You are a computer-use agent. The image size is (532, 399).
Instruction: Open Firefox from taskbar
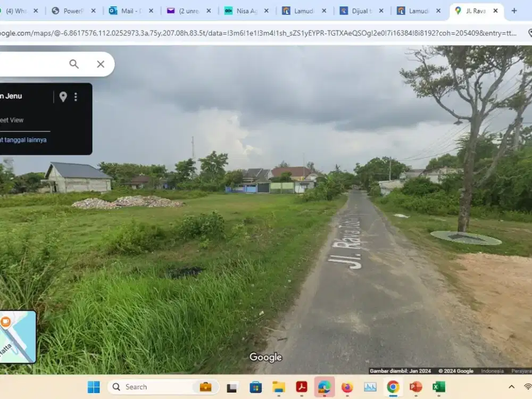(347, 387)
